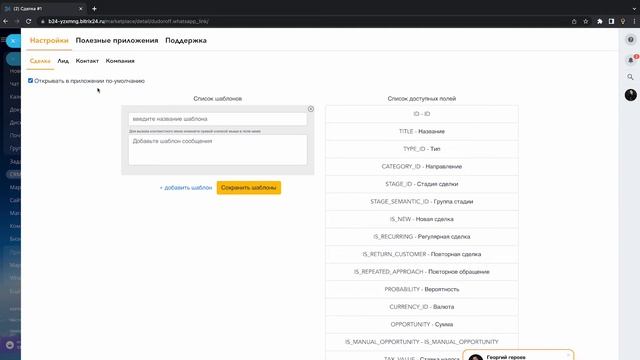Remove the template with the round X icon
This screenshot has height=360, width=640.
(x=311, y=109)
